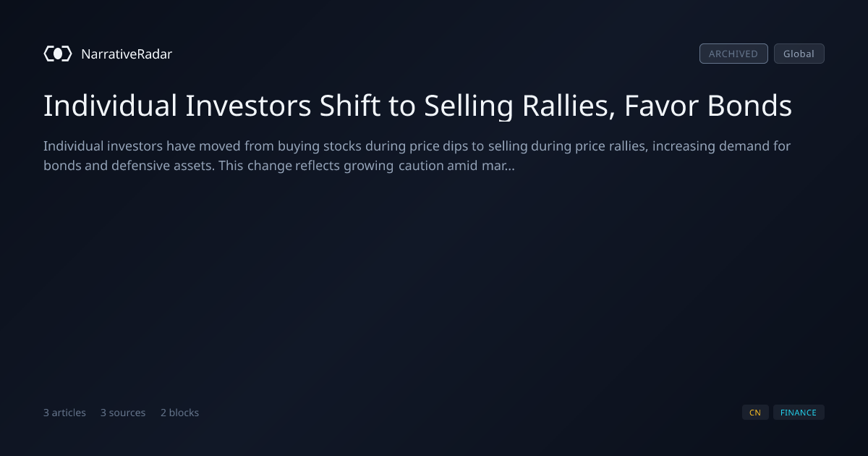Open the headline about selling rallies

tap(417, 106)
